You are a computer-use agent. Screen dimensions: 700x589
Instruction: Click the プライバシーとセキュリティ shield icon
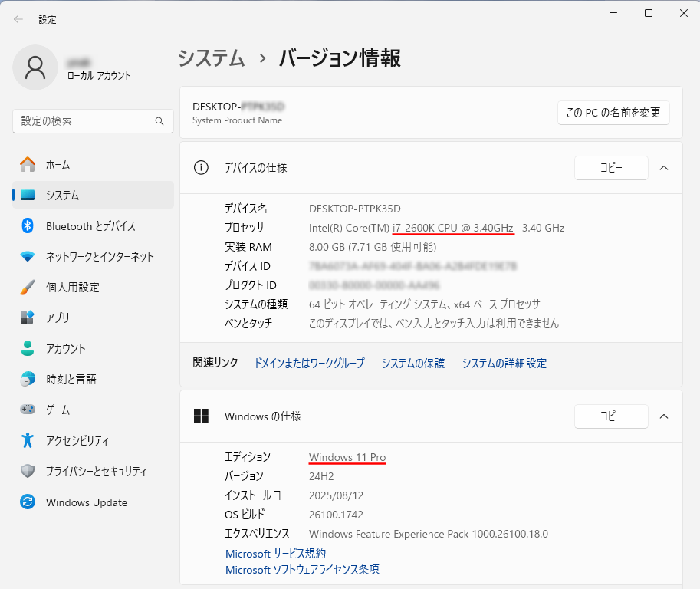tap(28, 471)
